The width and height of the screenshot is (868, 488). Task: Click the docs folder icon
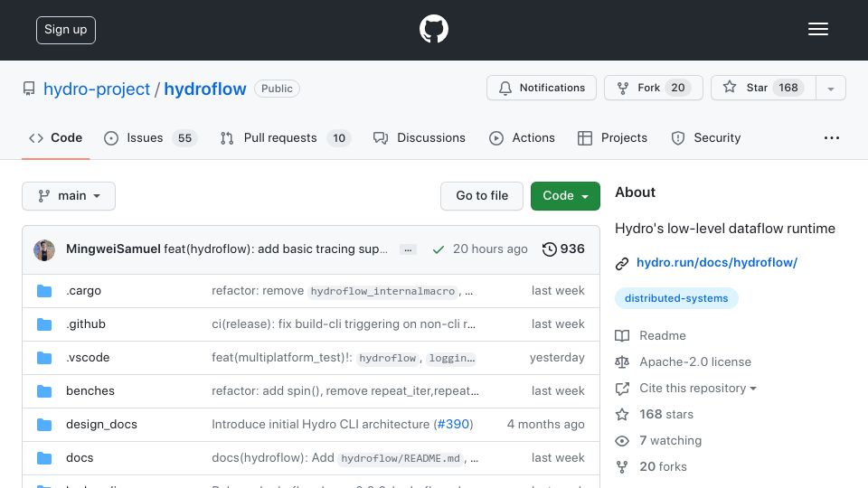44,458
